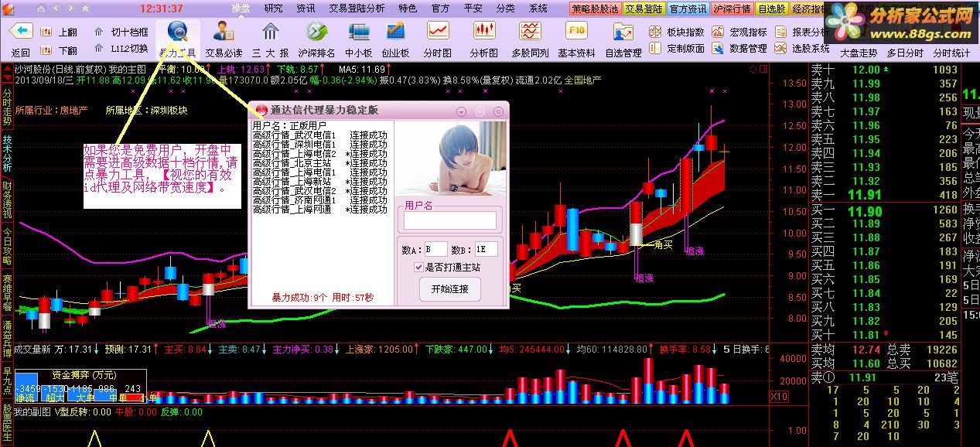Toggle the 是否打通主站 checkbox

coord(418,268)
